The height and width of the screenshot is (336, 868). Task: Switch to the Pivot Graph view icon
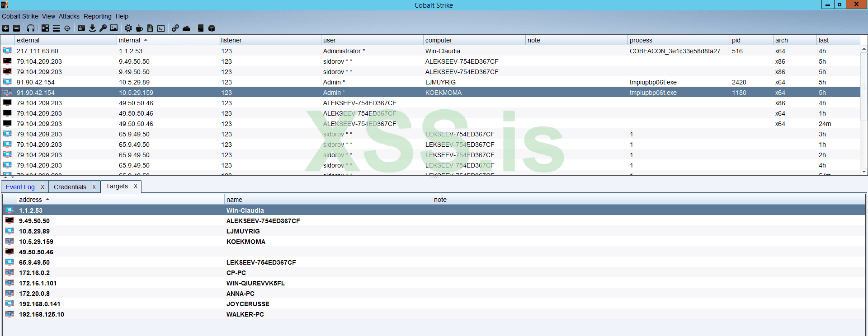[x=45, y=28]
